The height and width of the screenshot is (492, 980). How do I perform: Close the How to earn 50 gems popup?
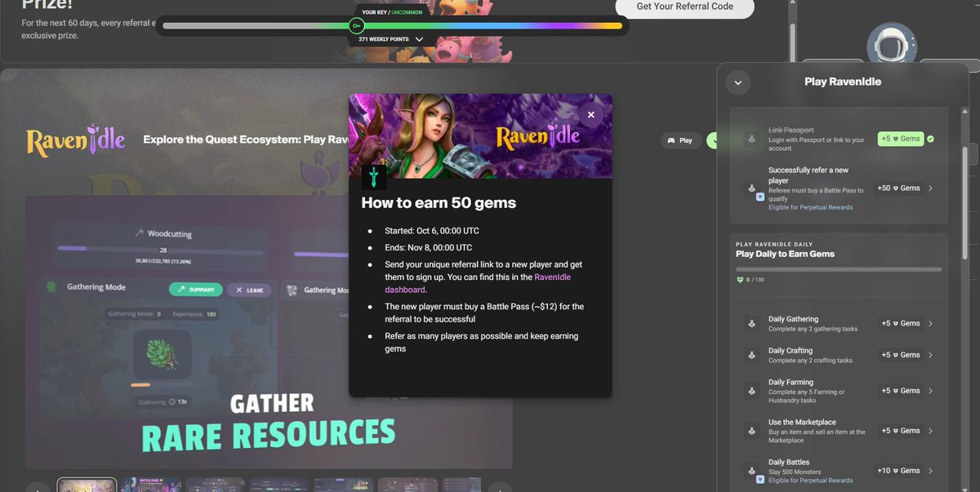tap(591, 115)
